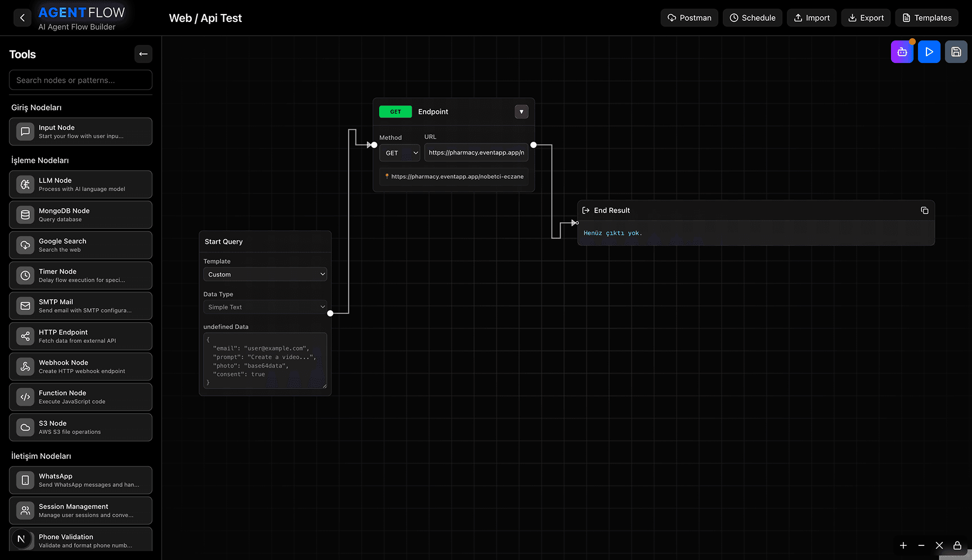Click the fit view X icon
The image size is (972, 560).
[x=939, y=545]
